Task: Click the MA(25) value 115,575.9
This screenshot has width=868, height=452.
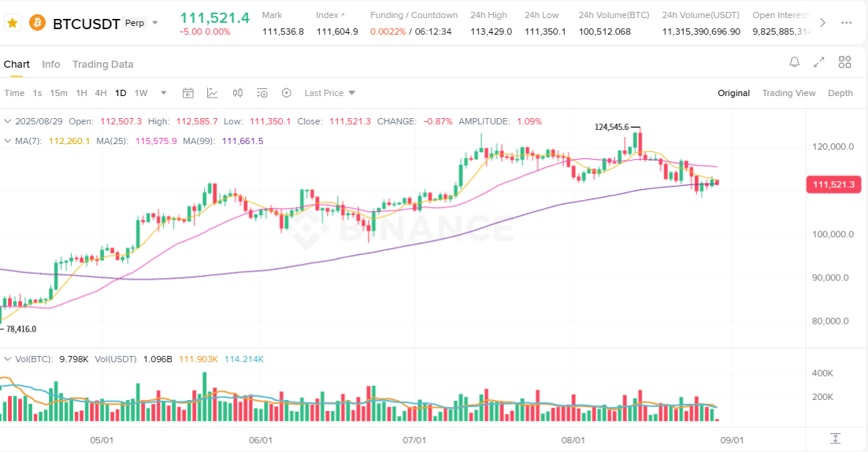Action: (x=156, y=141)
